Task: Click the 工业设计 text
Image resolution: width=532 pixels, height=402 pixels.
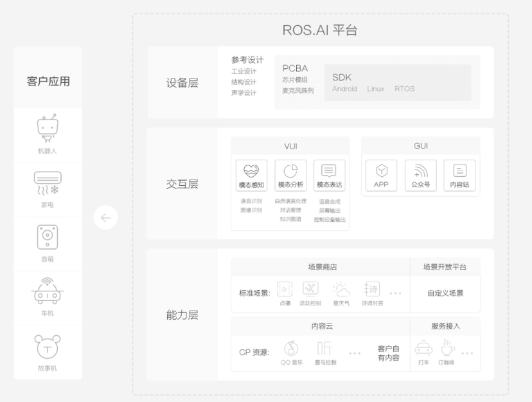Action: coord(244,71)
